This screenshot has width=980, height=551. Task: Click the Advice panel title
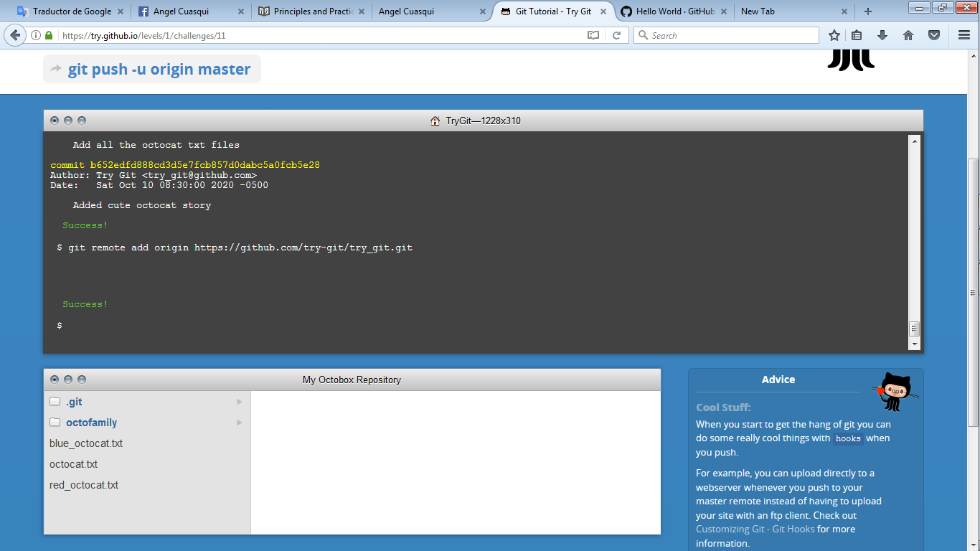point(778,380)
